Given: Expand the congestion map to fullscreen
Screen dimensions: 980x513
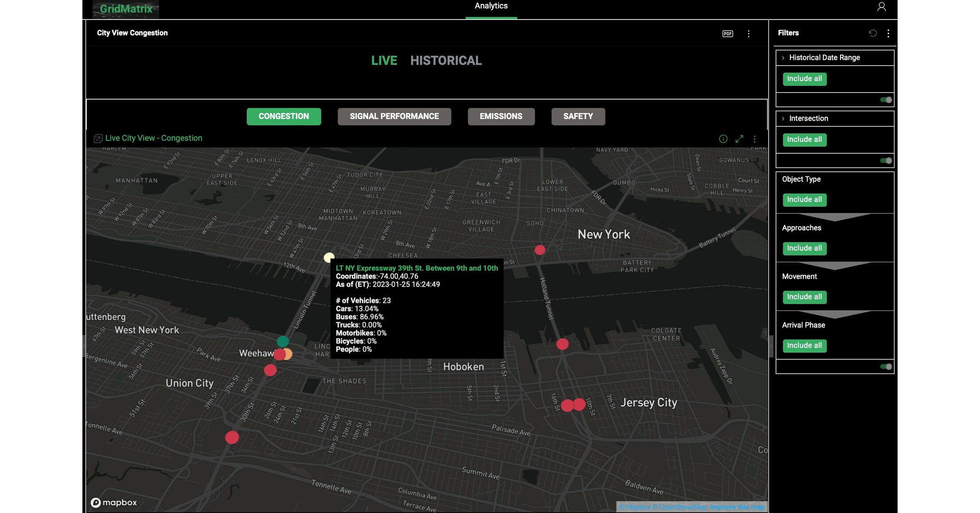Looking at the screenshot, I should pyautogui.click(x=739, y=139).
